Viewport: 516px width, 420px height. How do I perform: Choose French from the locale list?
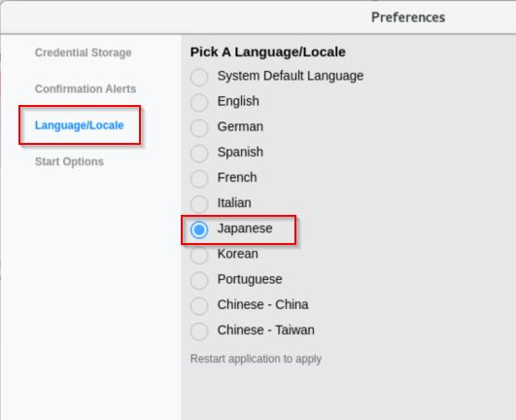[199, 179]
